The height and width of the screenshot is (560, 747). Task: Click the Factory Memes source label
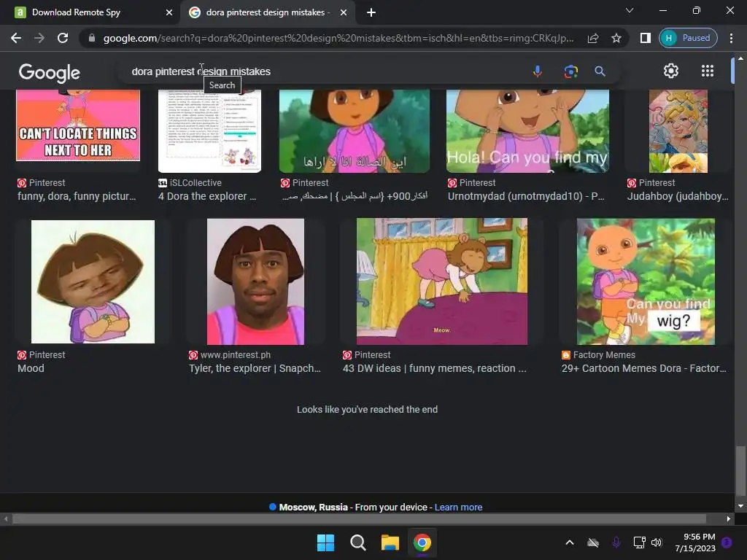pos(604,355)
